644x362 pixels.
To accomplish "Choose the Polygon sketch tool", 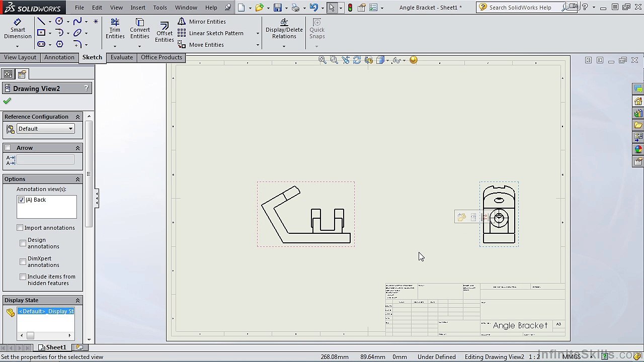I will [59, 44].
